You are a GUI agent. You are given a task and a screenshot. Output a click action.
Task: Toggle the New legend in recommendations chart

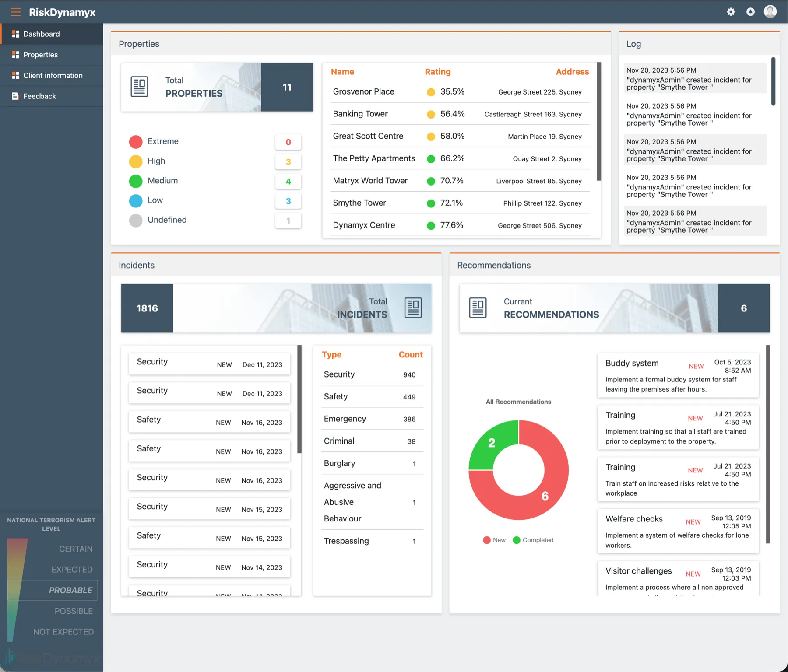pos(494,540)
